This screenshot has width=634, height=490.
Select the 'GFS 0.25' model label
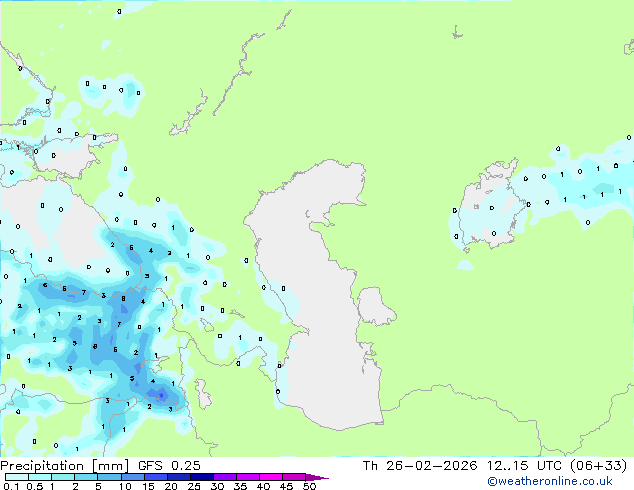click(x=169, y=466)
